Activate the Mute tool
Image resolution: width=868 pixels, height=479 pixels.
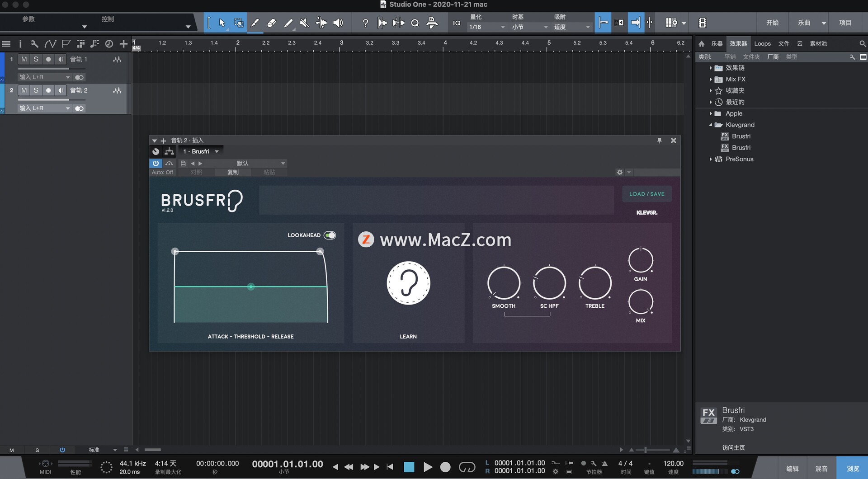(304, 23)
